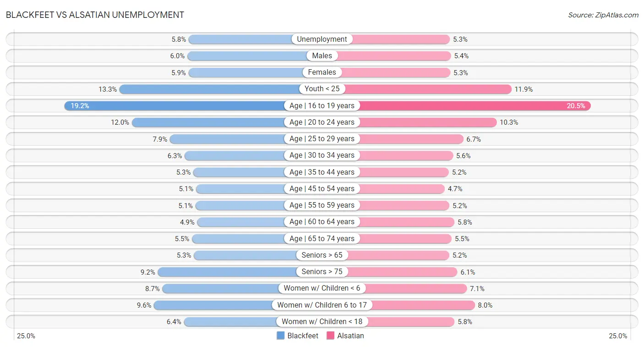
Task: Click the Youth < 25 label
Action: (x=322, y=89)
